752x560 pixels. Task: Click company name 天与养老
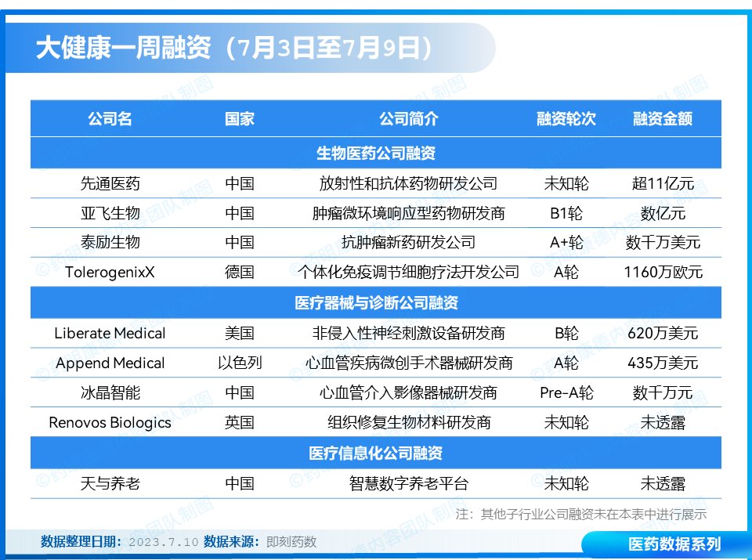(x=110, y=483)
